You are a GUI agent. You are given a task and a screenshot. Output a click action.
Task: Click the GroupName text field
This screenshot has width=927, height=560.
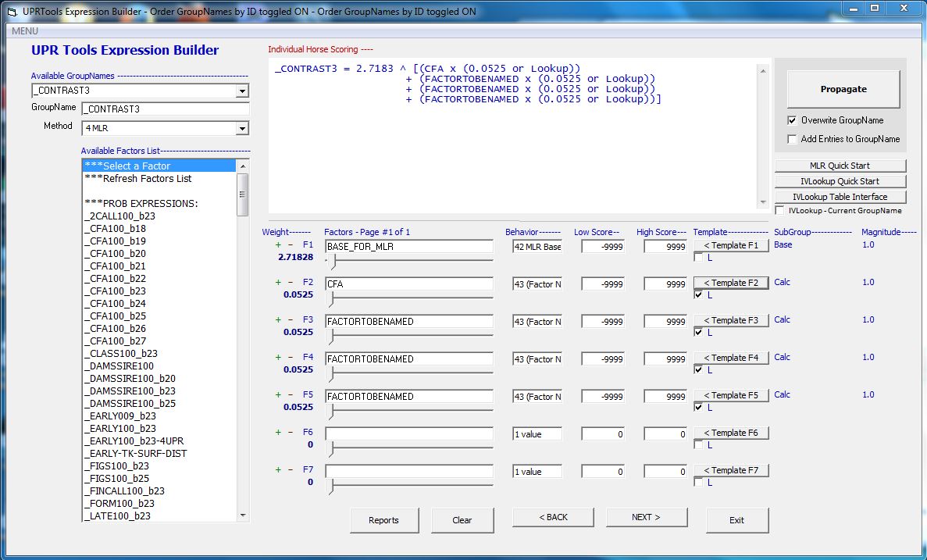click(166, 109)
